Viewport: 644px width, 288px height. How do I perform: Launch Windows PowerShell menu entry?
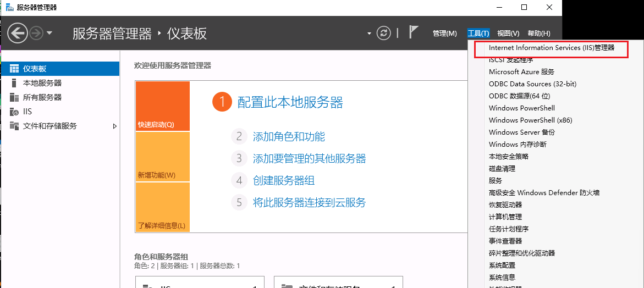(x=521, y=108)
